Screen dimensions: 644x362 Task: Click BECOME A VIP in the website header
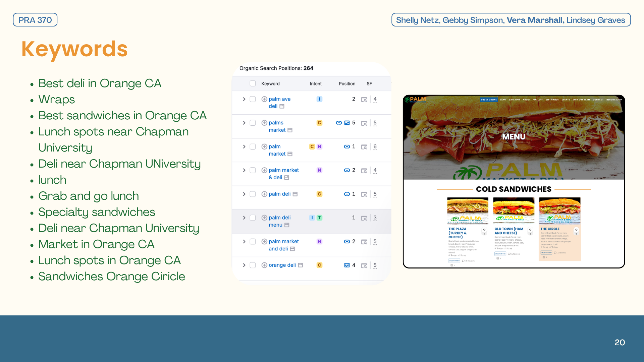(614, 100)
